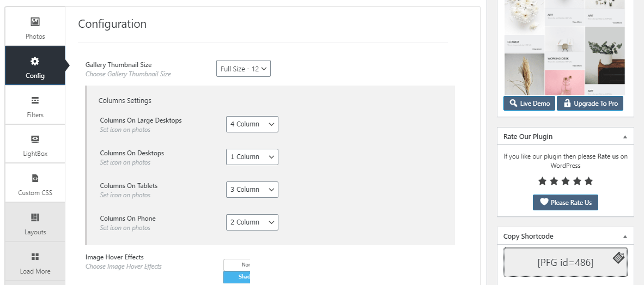Click the first rating star

coord(542,181)
